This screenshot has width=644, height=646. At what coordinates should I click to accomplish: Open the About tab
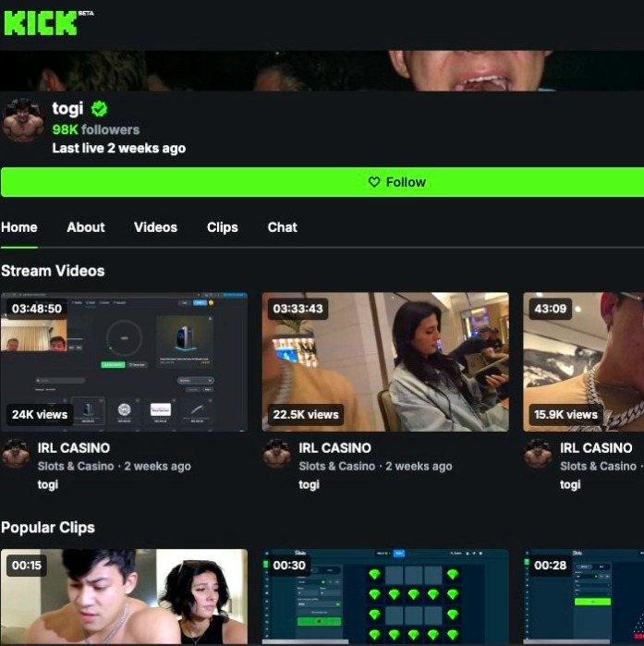click(86, 227)
